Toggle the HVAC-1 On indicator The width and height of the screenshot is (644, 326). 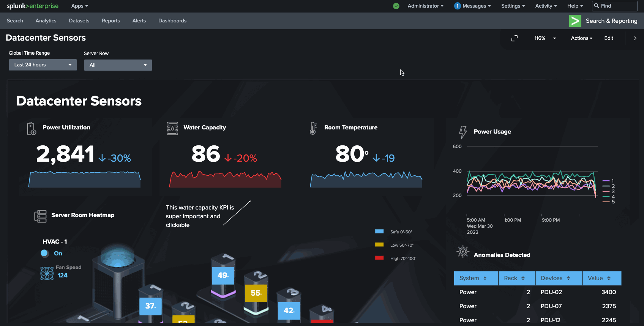tap(44, 253)
